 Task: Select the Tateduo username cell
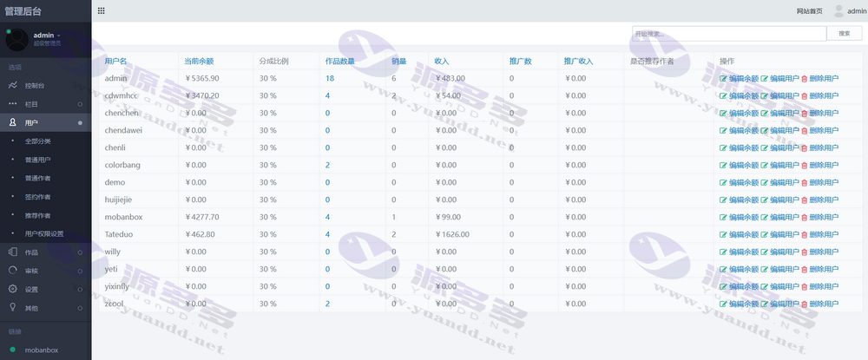119,234
